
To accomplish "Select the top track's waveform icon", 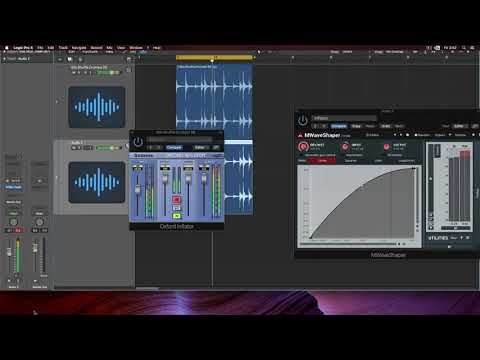I will 97,107.
